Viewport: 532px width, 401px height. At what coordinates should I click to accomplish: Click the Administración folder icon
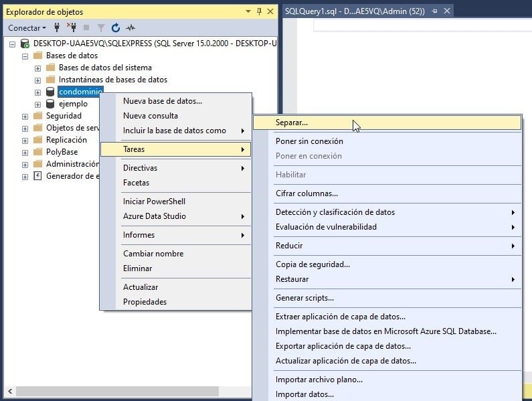[x=37, y=163]
